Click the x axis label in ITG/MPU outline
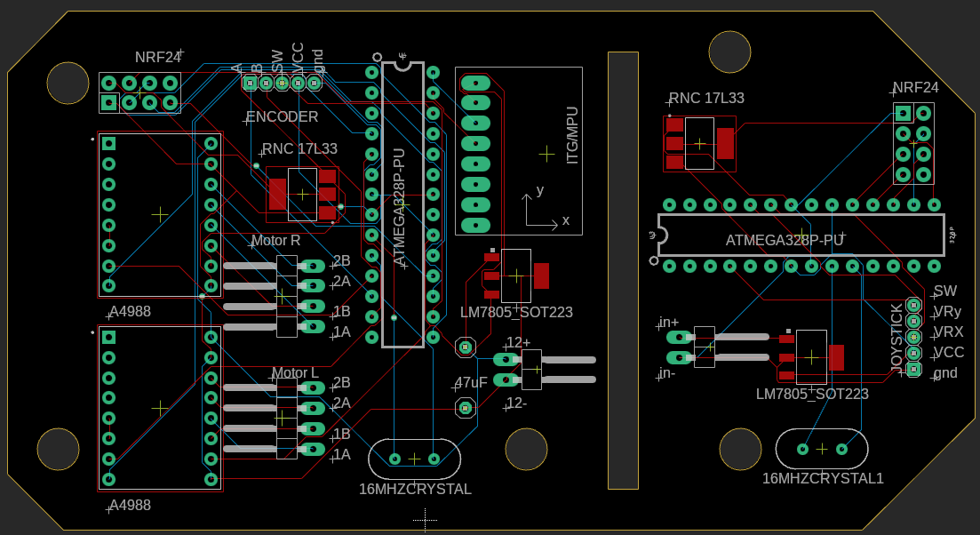The width and height of the screenshot is (980, 535). tap(566, 220)
